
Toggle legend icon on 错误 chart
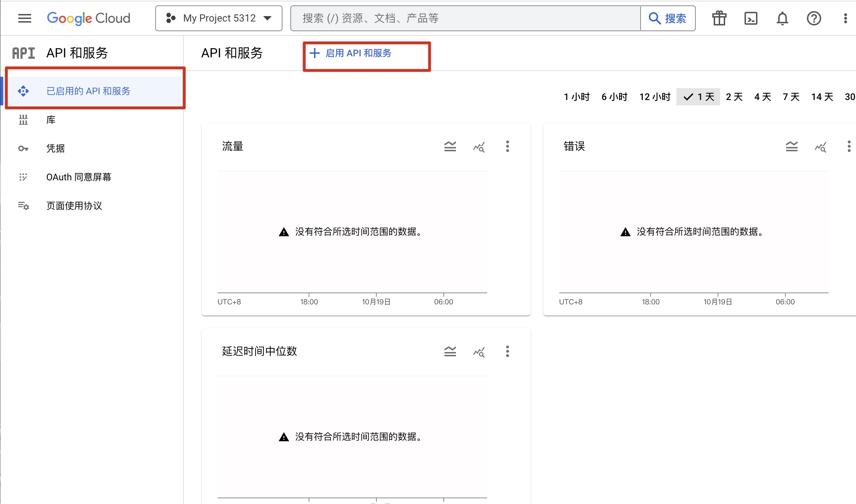tap(791, 146)
